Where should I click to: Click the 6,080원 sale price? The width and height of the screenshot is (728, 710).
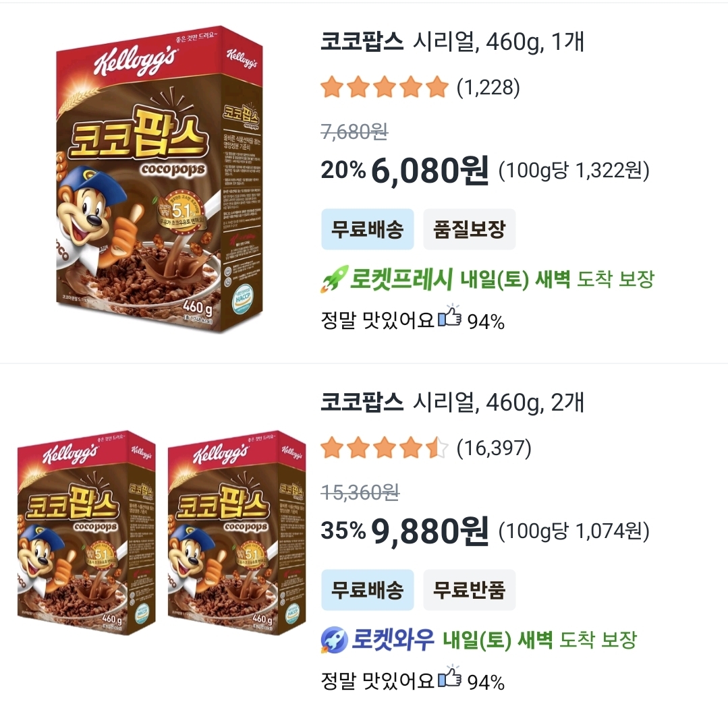tap(430, 171)
